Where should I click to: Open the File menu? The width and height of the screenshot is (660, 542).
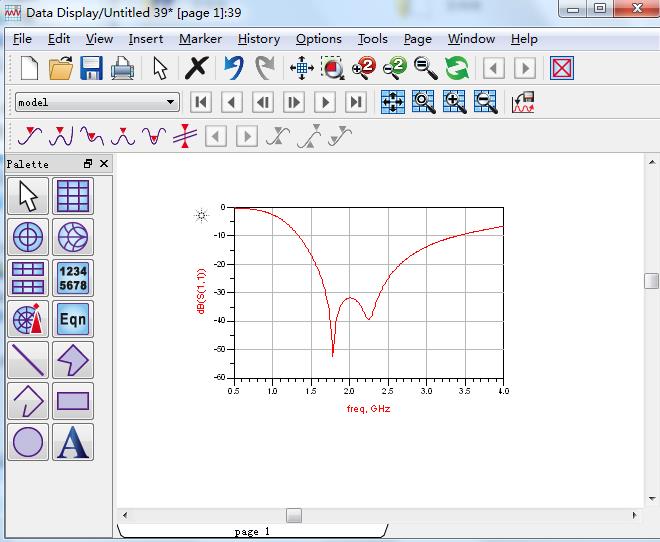[22, 39]
